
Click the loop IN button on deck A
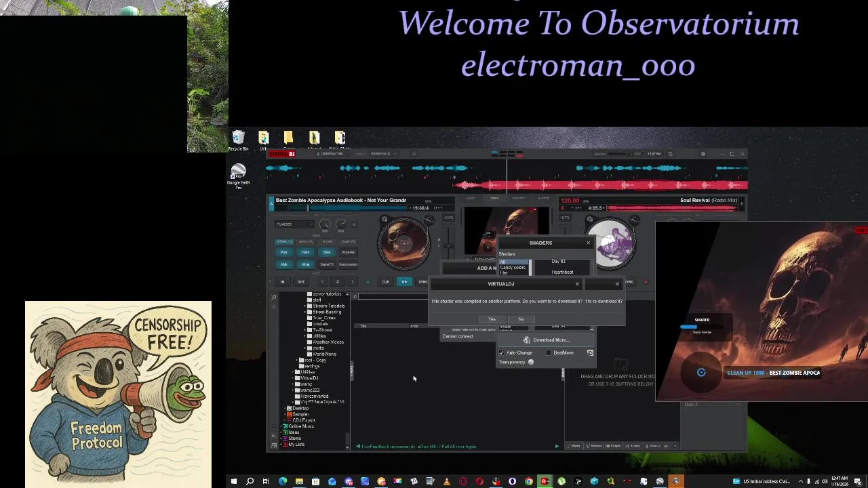point(283,282)
